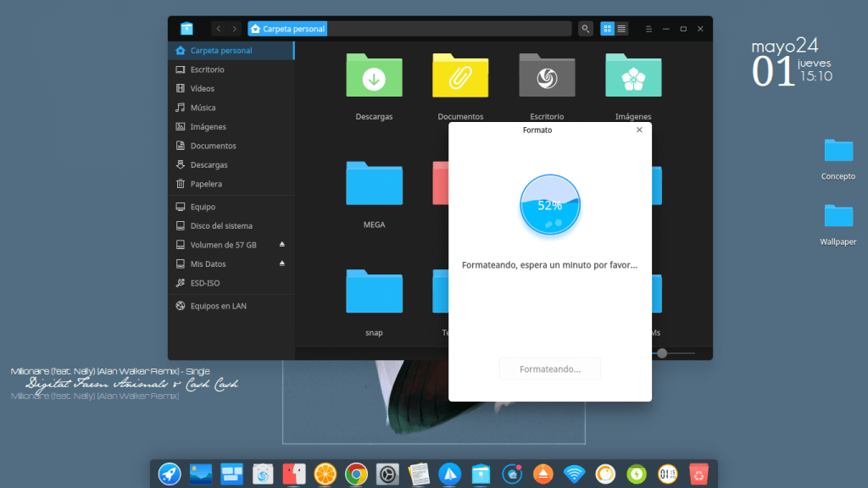Open the Wallpaper desktop folder
The width and height of the screenshot is (868, 488).
(838, 217)
